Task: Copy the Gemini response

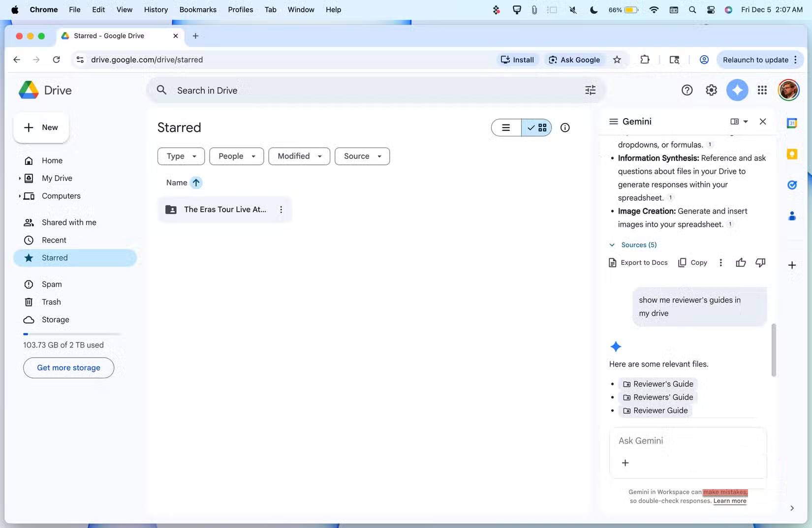Action: pos(692,263)
